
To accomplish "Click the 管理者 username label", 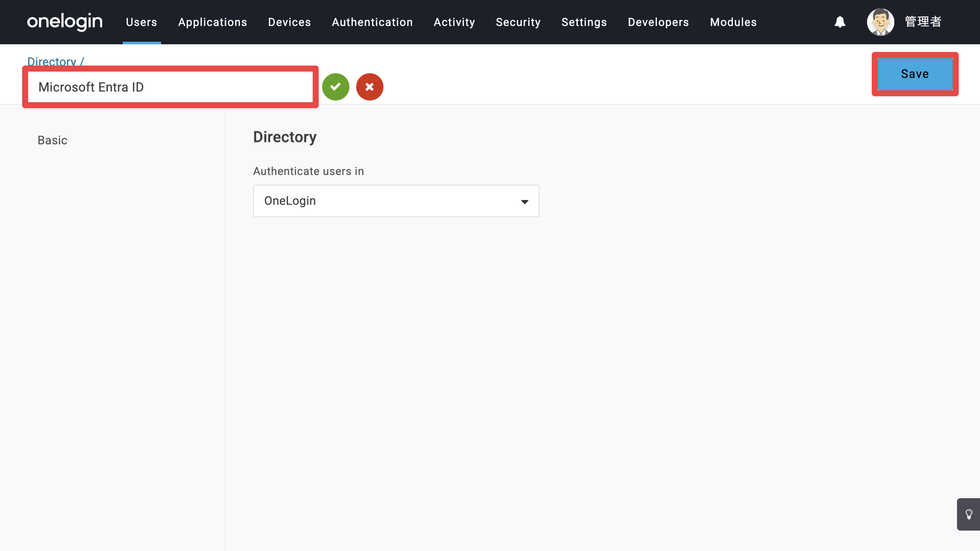I will click(x=923, y=22).
